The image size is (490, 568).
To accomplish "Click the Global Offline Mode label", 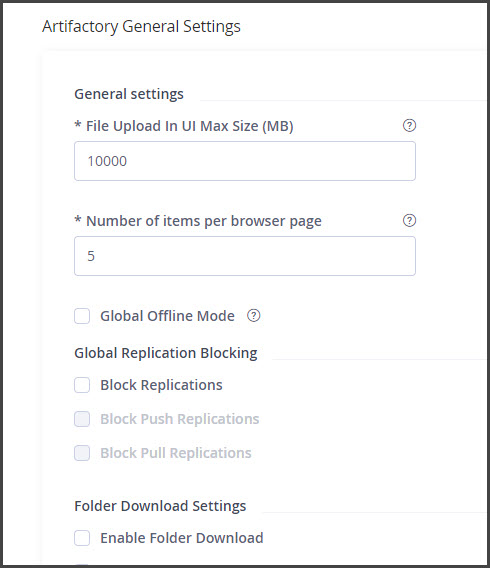I will point(167,316).
